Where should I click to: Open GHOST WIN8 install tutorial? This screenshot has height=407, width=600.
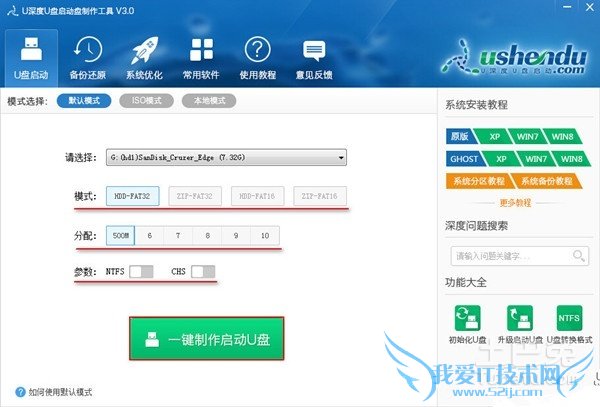tap(571, 159)
